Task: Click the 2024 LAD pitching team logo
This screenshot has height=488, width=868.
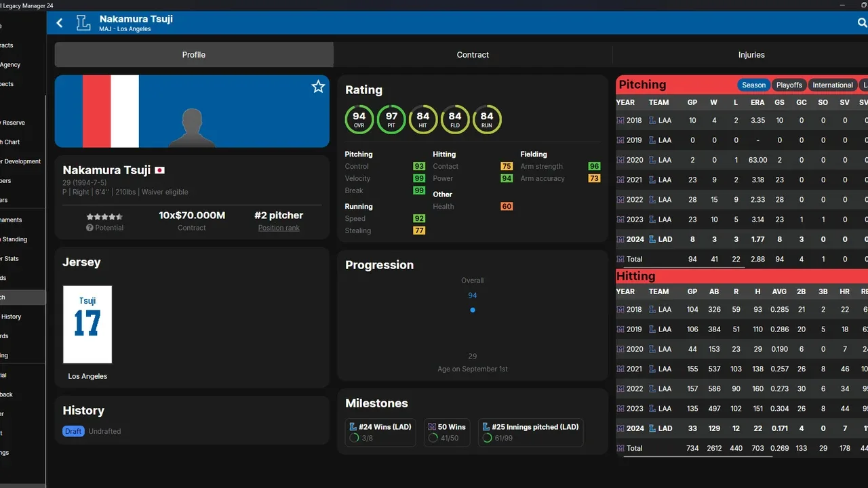Action: [652, 239]
